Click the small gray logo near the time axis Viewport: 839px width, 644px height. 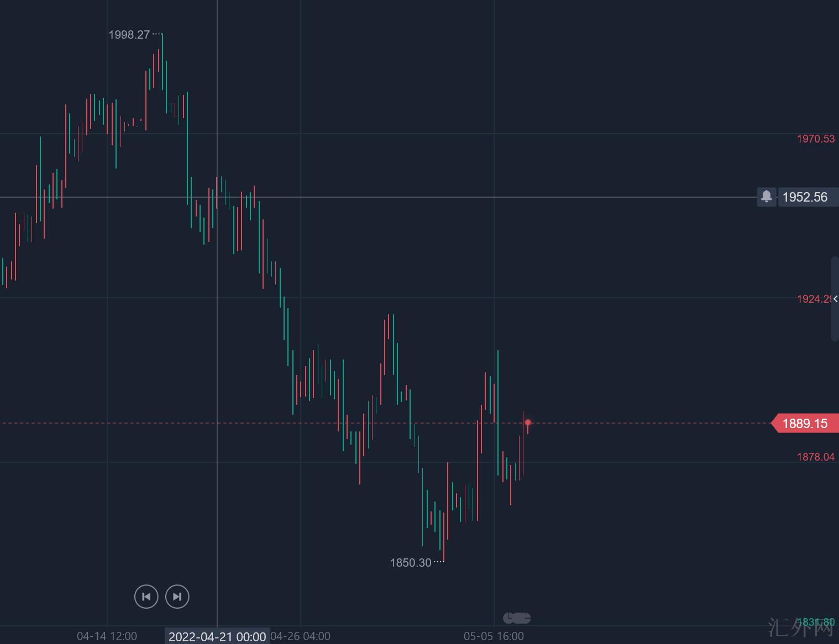click(517, 618)
